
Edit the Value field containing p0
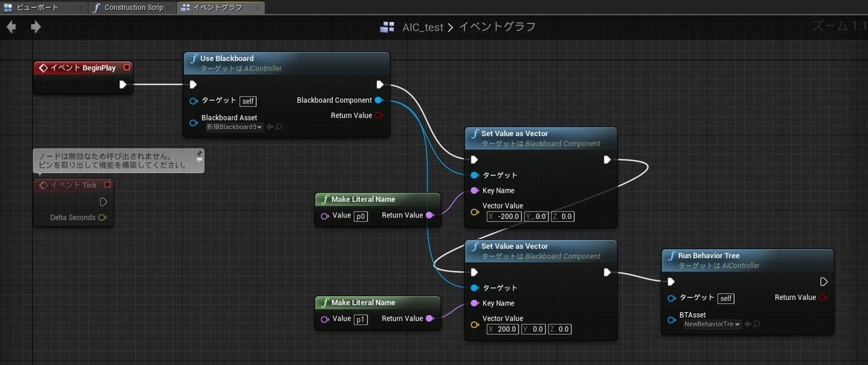pos(361,215)
